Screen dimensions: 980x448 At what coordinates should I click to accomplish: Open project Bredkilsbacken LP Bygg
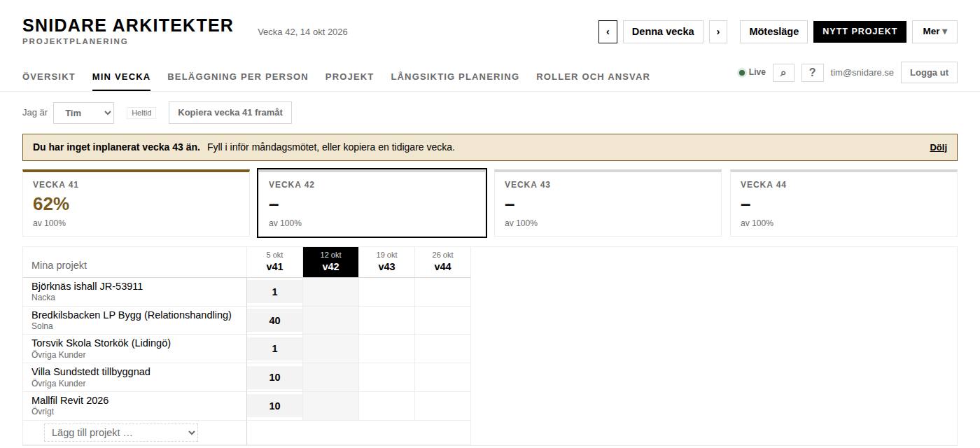[132, 315]
